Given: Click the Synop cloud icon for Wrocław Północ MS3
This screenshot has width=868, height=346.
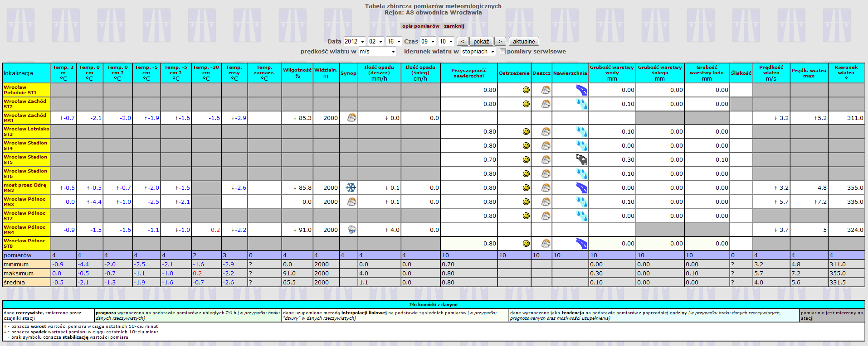Looking at the screenshot, I should [x=351, y=202].
